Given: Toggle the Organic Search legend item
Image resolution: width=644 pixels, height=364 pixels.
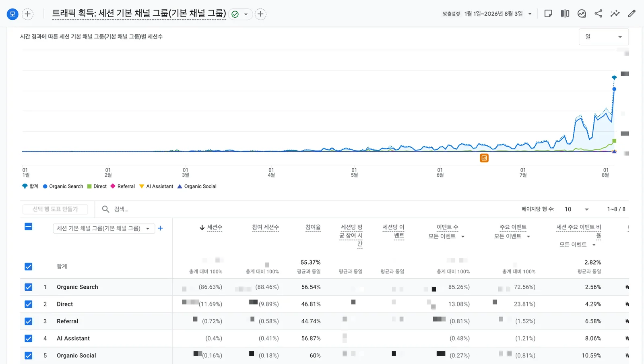Looking at the screenshot, I should (63, 186).
